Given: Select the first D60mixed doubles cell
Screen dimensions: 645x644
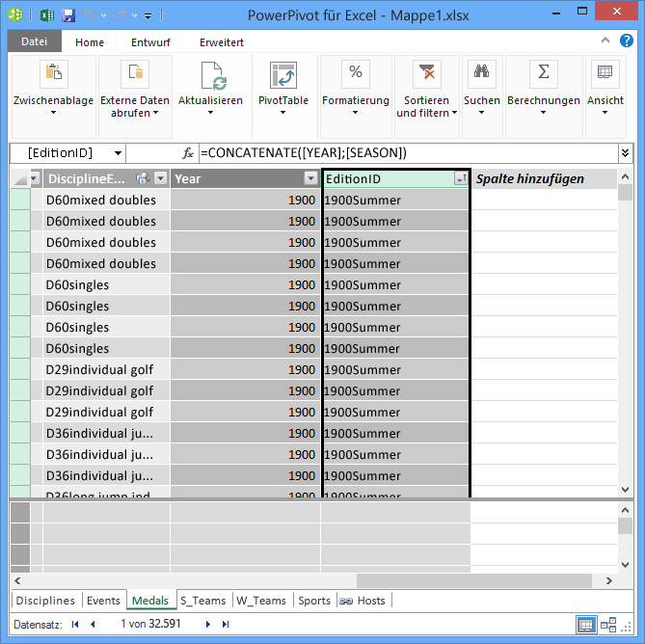Looking at the screenshot, I should [x=107, y=200].
